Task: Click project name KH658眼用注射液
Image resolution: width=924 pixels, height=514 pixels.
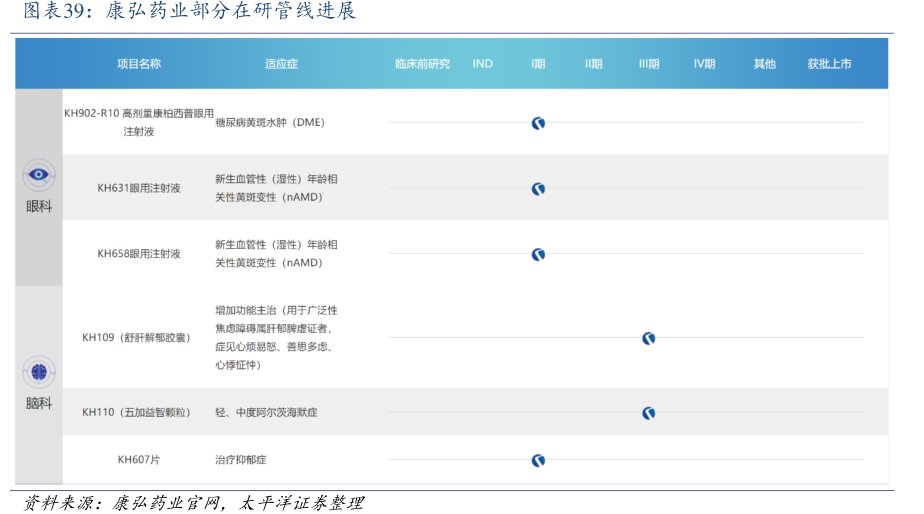Action: tap(138, 253)
